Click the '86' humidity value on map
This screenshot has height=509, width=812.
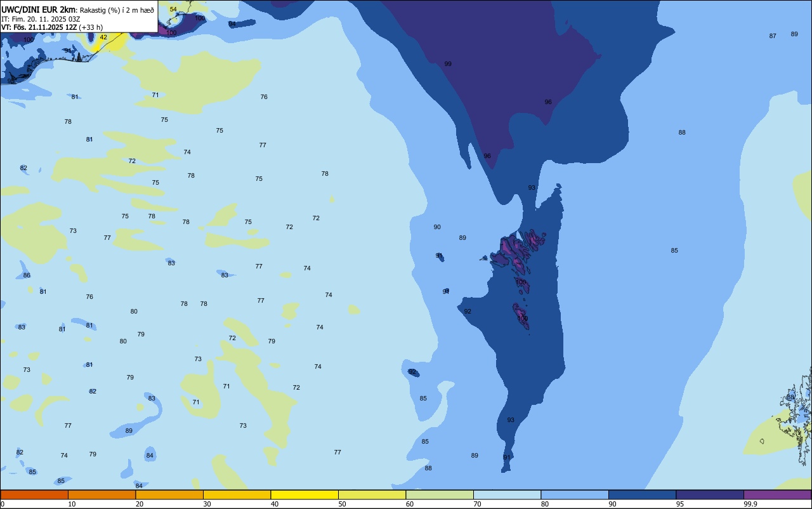27,275
